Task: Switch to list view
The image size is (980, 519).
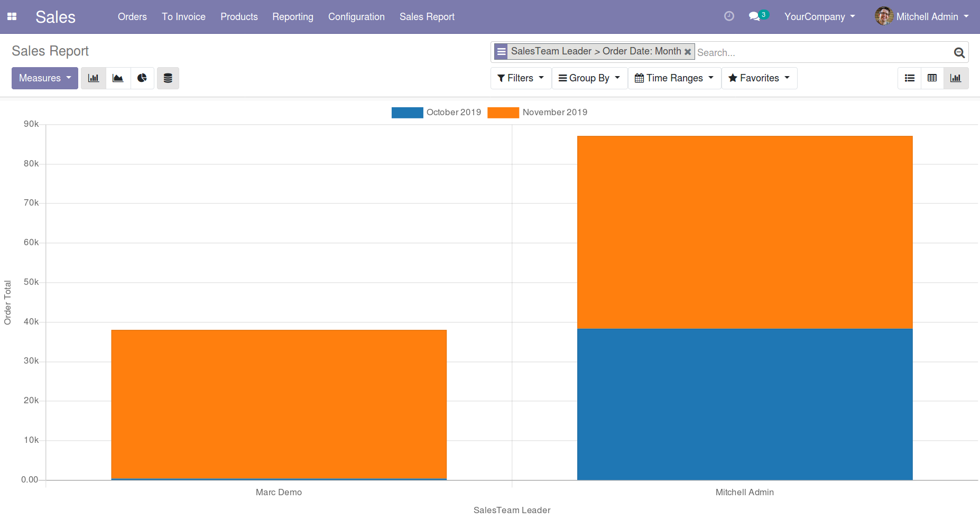Action: point(909,78)
